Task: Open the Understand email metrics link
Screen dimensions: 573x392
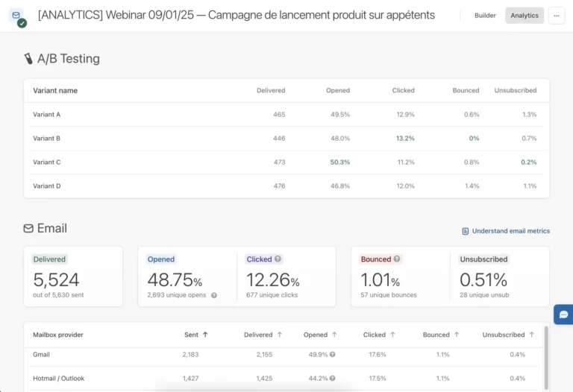Action: [x=510, y=231]
